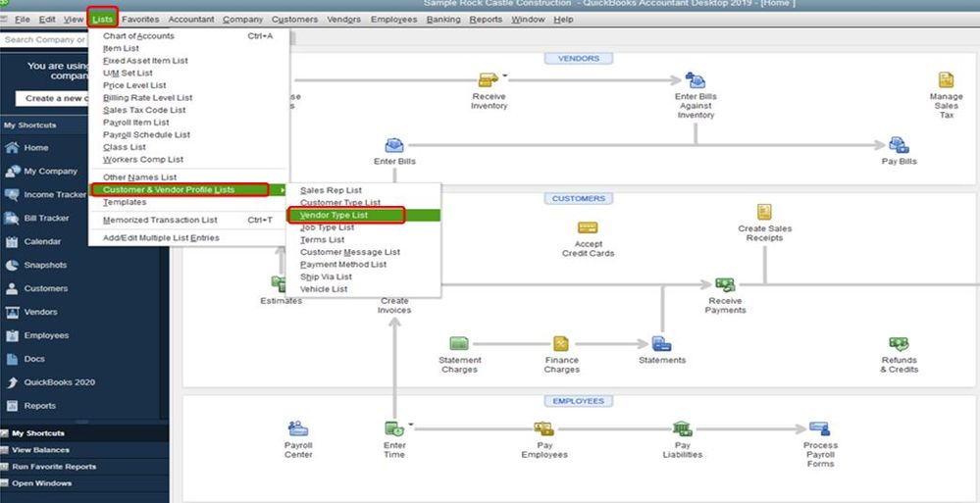Select Templates menu entry
The width and height of the screenshot is (980, 503).
[x=187, y=202]
